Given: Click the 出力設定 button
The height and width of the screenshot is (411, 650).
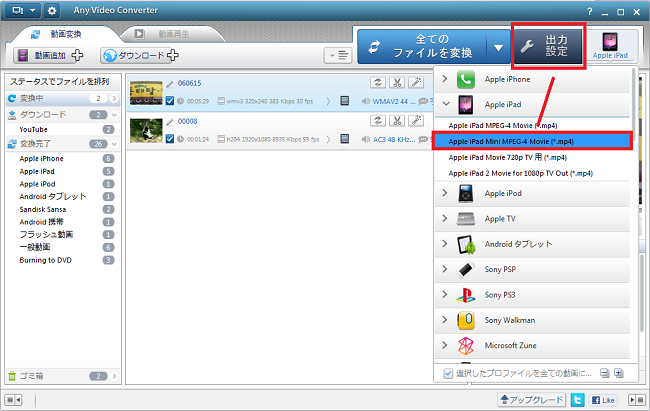Looking at the screenshot, I should click(548, 46).
